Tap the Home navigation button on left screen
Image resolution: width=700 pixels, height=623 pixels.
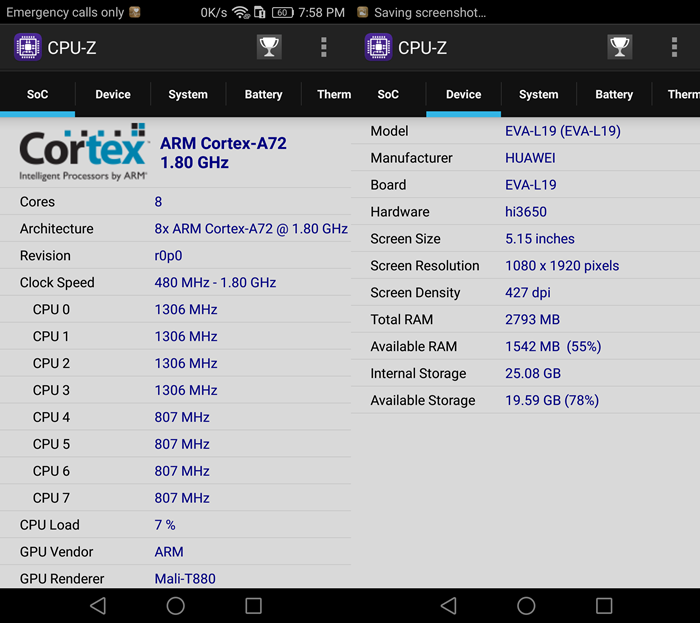(175, 606)
